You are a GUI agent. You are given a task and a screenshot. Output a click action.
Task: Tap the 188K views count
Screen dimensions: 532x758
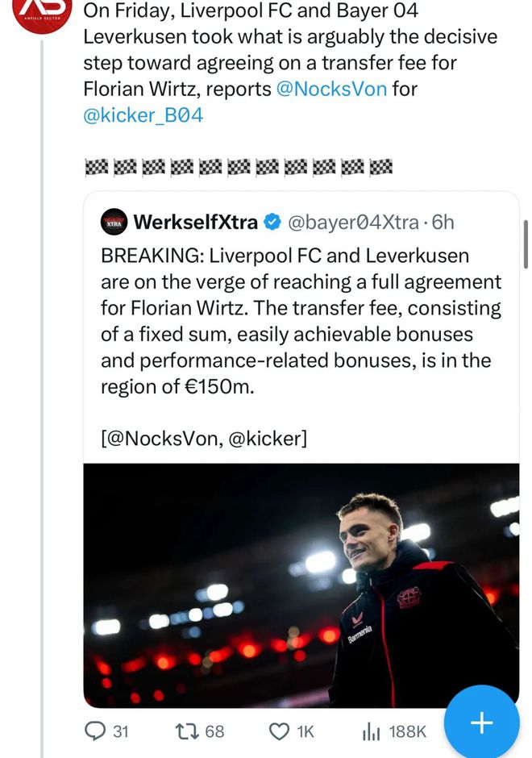(x=407, y=731)
